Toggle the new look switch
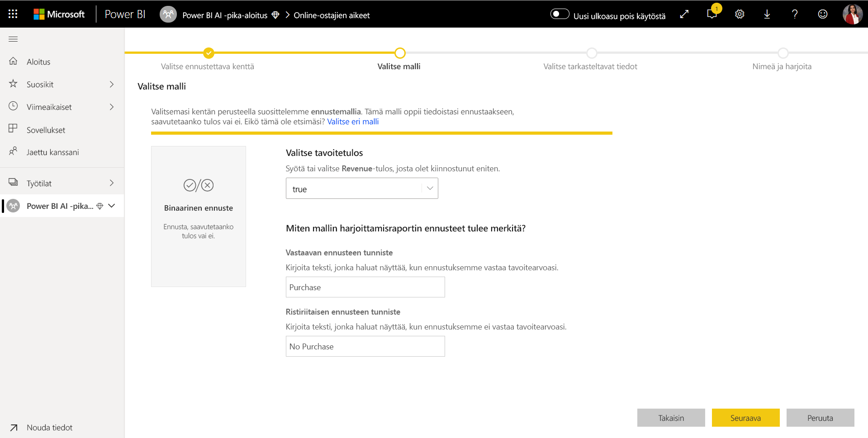The width and height of the screenshot is (868, 438). [x=560, y=14]
